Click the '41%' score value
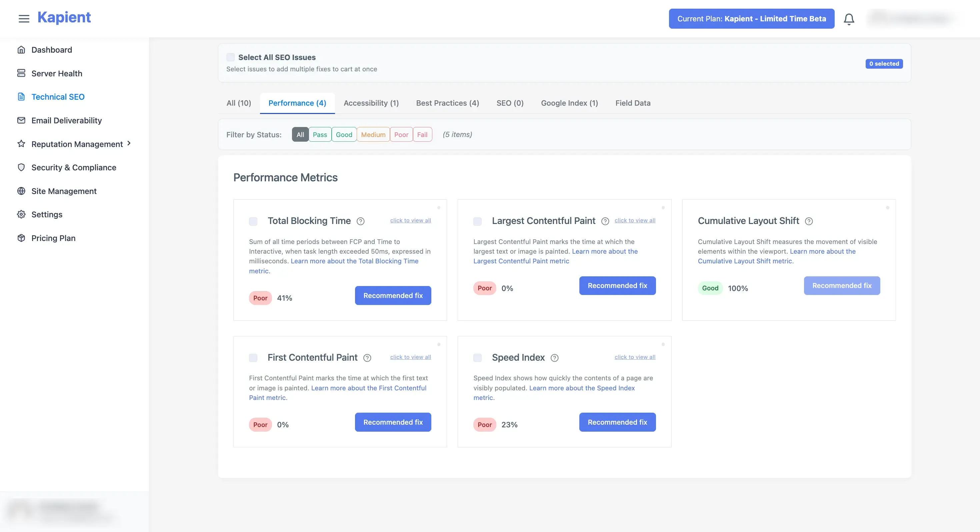The image size is (980, 532). tap(284, 298)
